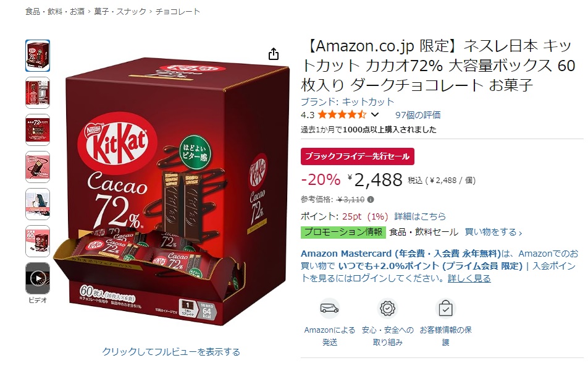Open the video thumbnail play icon
588x376 pixels.
pos(38,278)
